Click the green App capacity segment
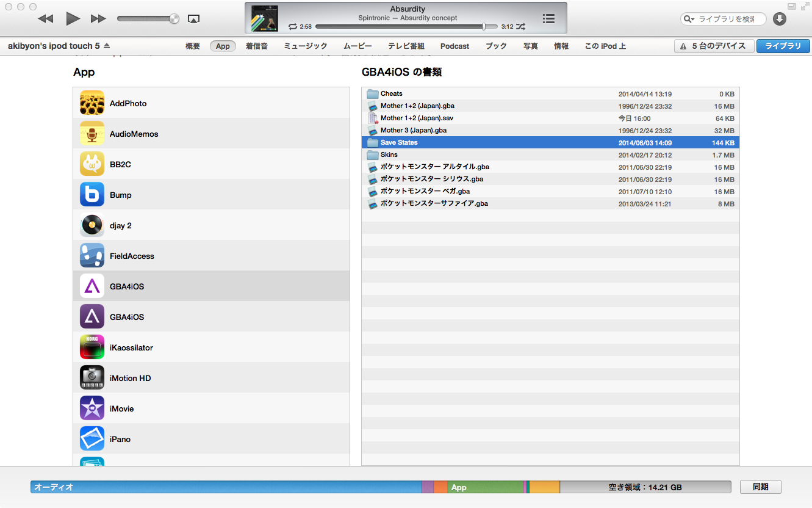Viewport: 812px width, 508px height. pyautogui.click(x=486, y=487)
